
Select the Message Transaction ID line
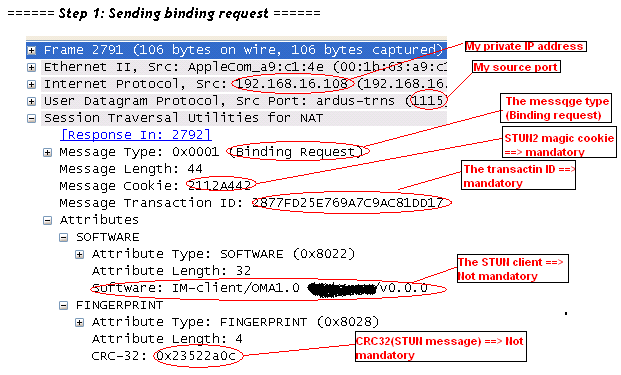pos(251,203)
